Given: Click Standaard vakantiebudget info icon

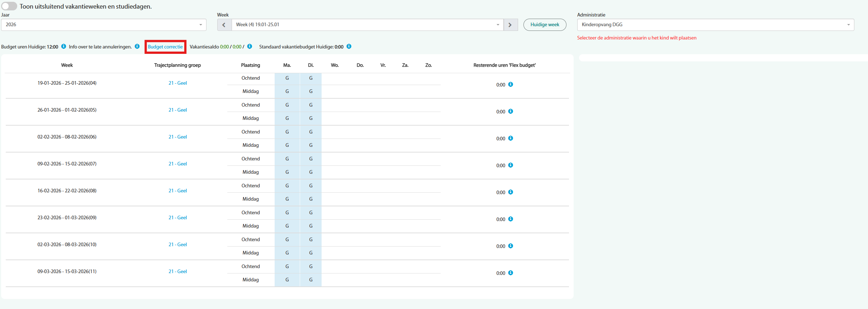Looking at the screenshot, I should coord(349,47).
